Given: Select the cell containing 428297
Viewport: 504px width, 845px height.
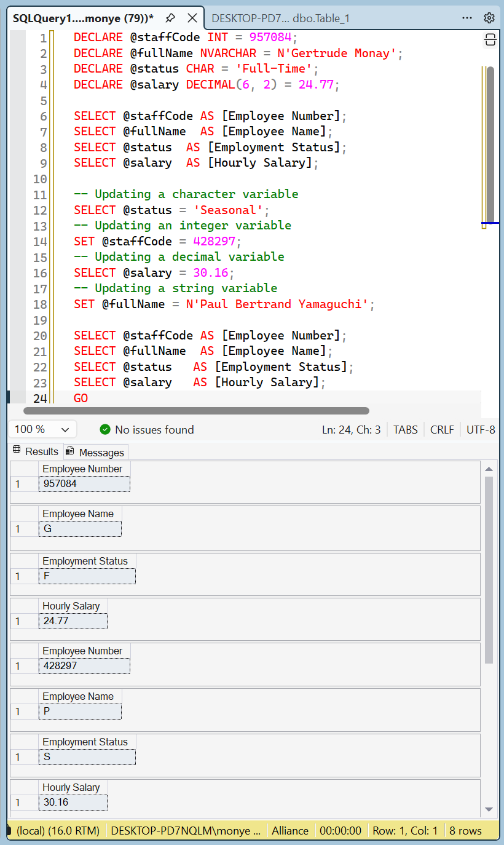Looking at the screenshot, I should 85,665.
